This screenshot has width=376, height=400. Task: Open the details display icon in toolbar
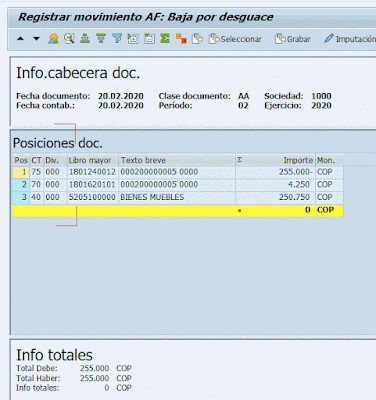pyautogui.click(x=53, y=39)
